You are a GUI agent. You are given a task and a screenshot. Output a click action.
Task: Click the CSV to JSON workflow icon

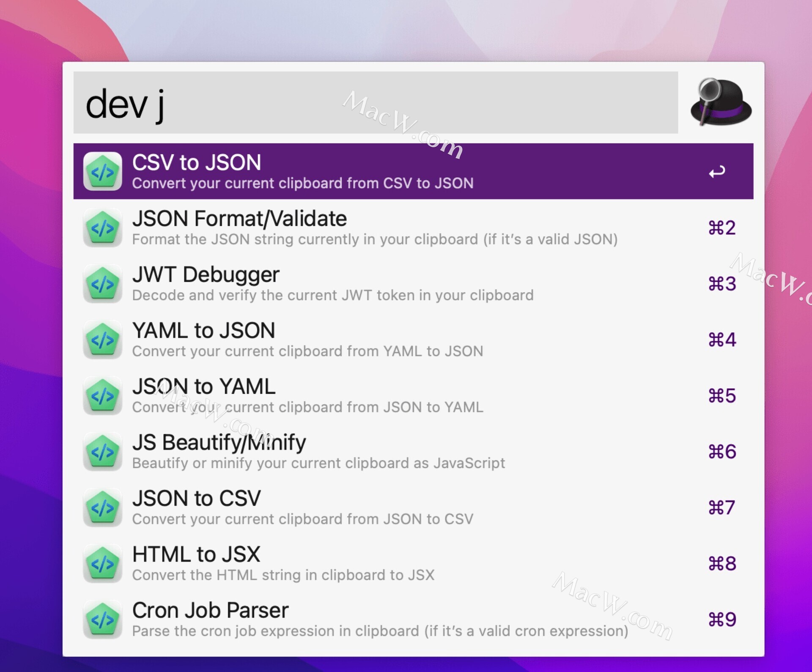pyautogui.click(x=103, y=172)
